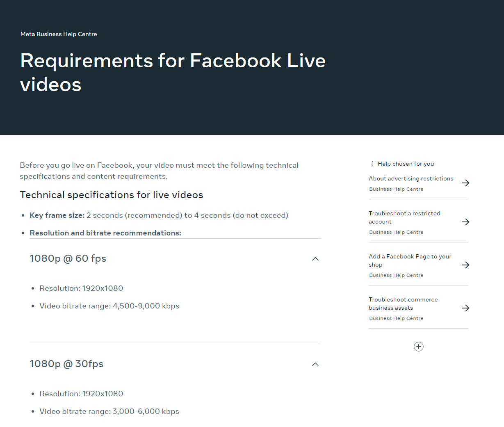
Task: Open Troubleshoot commerce business assets article
Action: pos(403,304)
